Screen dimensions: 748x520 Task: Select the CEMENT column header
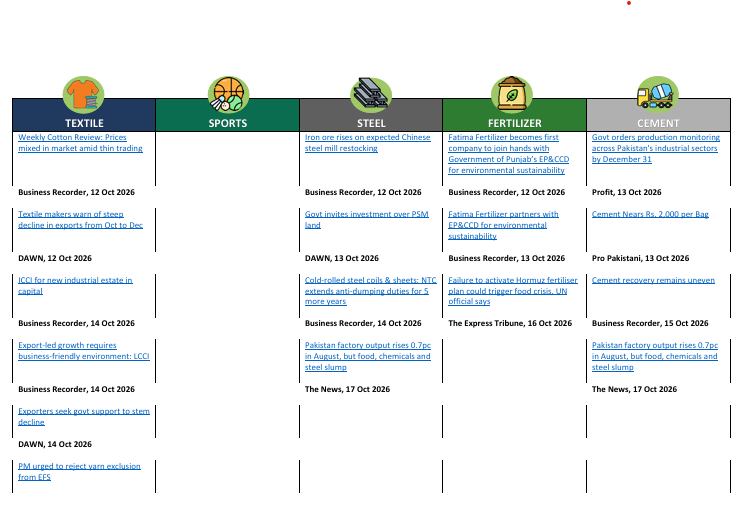coord(658,115)
